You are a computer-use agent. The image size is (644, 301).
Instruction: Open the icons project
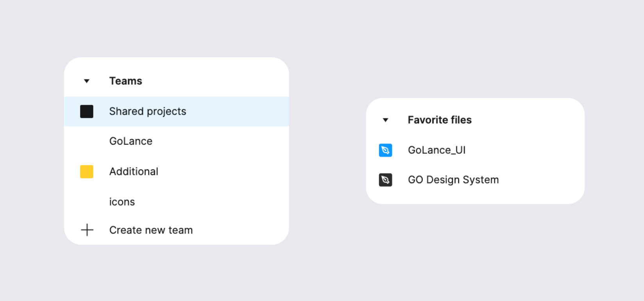click(x=122, y=202)
